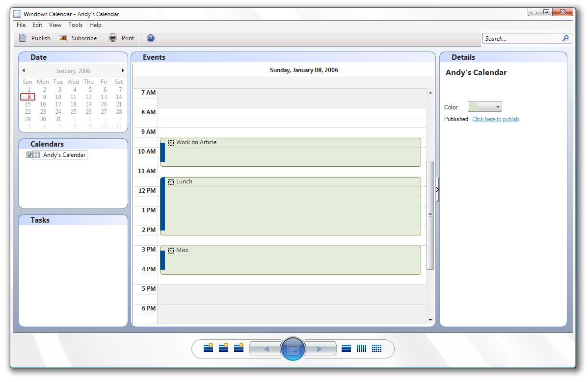Click the middle starred new-item icon
Image resolution: width=588 pixels, height=382 pixels.
click(224, 348)
